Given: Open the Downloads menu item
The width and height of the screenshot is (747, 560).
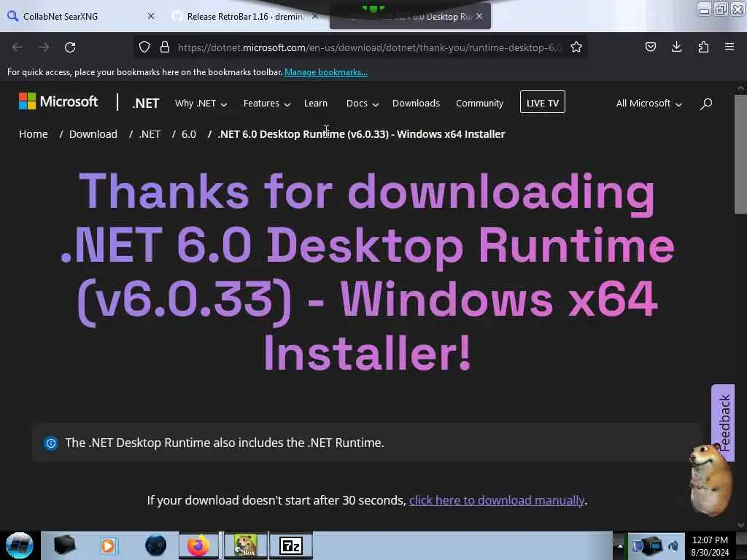Looking at the screenshot, I should click(416, 104).
